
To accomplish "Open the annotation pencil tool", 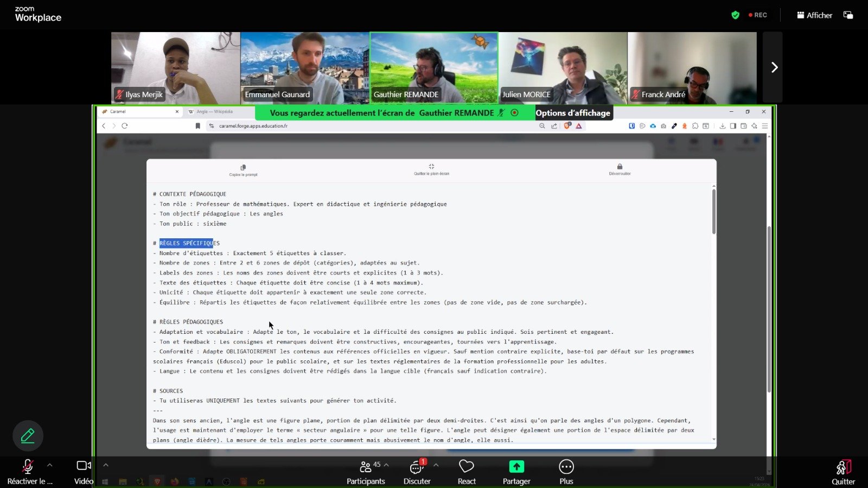I will click(x=28, y=435).
